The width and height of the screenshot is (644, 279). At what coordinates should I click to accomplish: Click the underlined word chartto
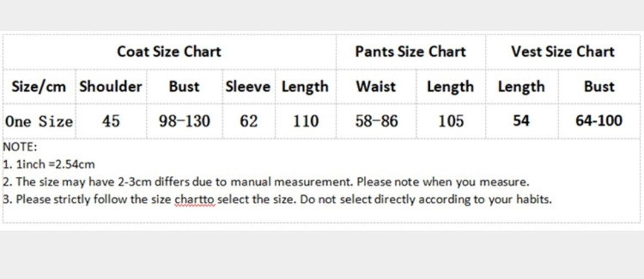[x=195, y=199]
